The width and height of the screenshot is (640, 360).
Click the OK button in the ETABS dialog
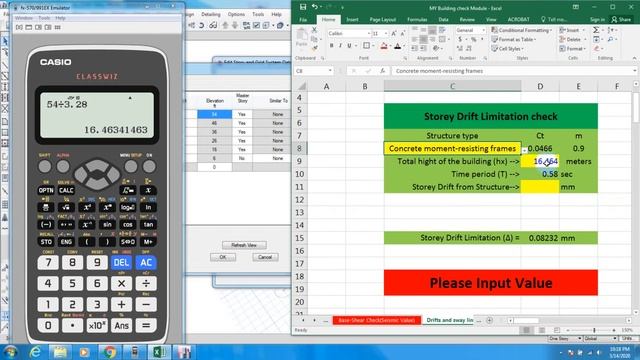(222, 257)
